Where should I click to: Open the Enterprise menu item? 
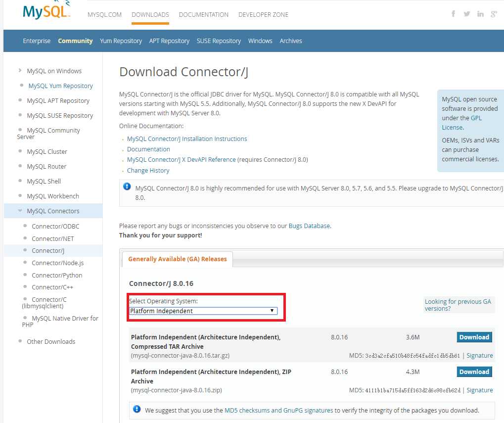point(37,41)
